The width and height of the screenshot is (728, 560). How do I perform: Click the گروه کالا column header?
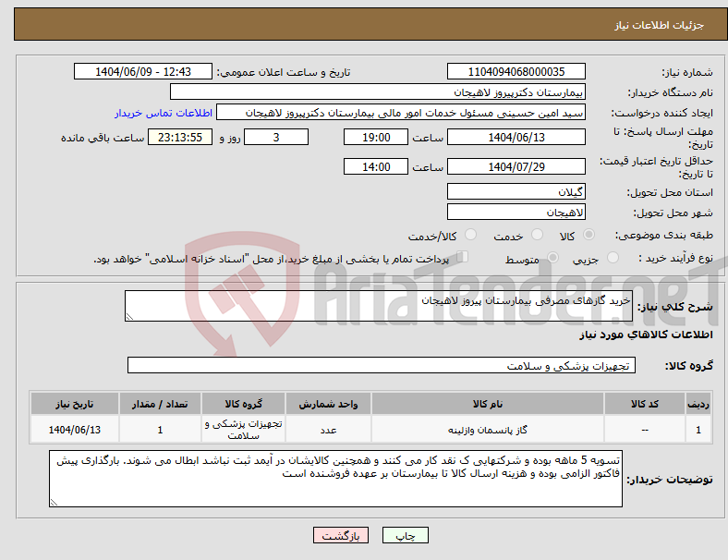(x=243, y=404)
